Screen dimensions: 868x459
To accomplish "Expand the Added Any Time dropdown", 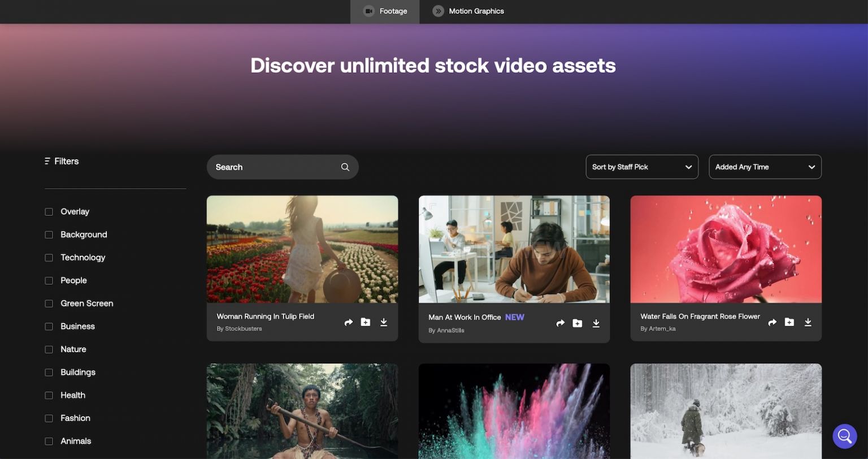I will pyautogui.click(x=765, y=167).
